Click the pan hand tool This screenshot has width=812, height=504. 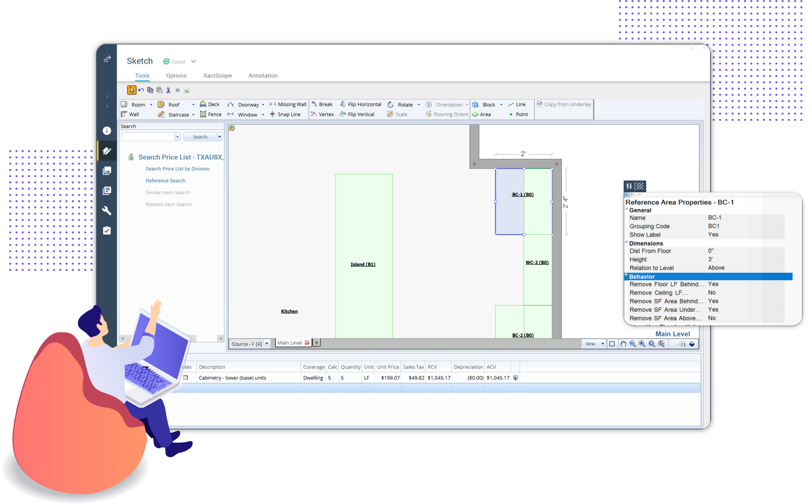[x=623, y=344]
